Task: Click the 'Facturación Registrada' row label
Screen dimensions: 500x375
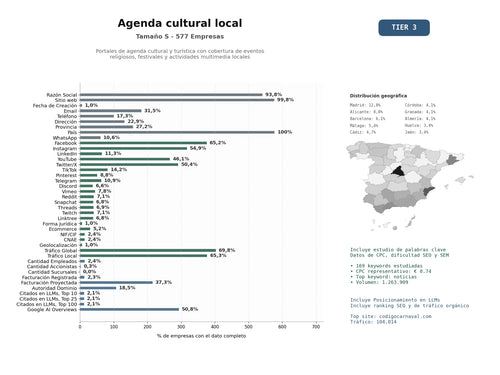Action: click(49, 277)
